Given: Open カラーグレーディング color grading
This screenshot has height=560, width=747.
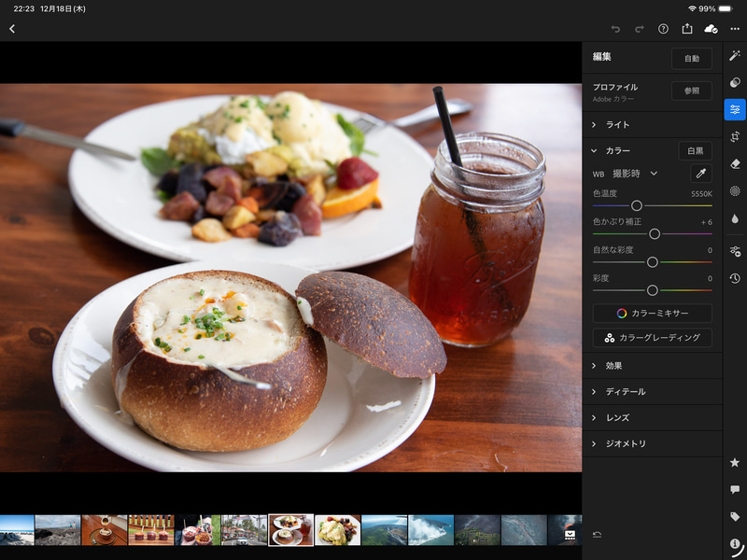Looking at the screenshot, I should [652, 338].
